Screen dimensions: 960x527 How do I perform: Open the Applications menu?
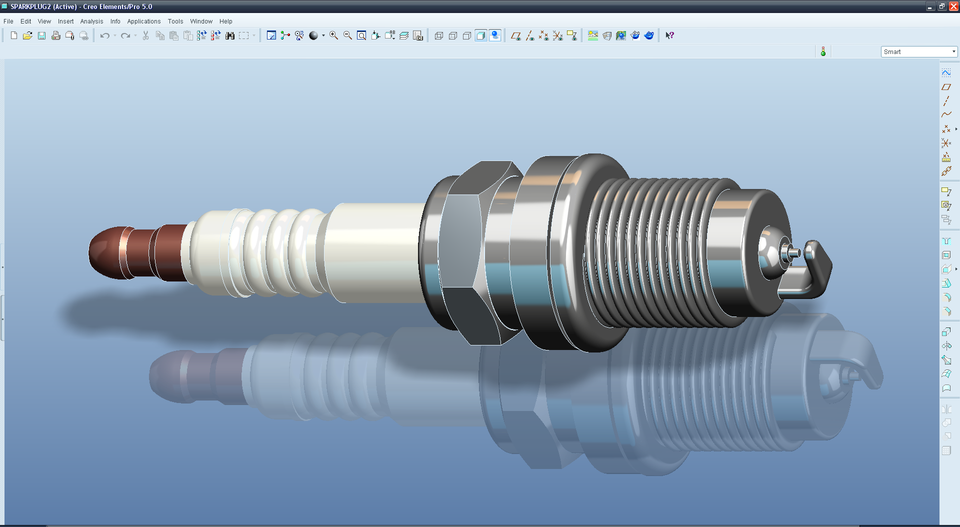pos(144,21)
